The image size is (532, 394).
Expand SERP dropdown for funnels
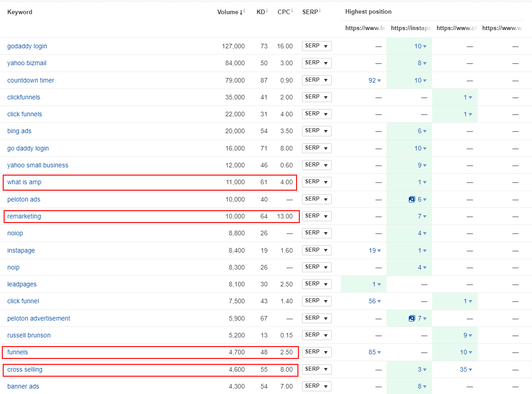[317, 352]
